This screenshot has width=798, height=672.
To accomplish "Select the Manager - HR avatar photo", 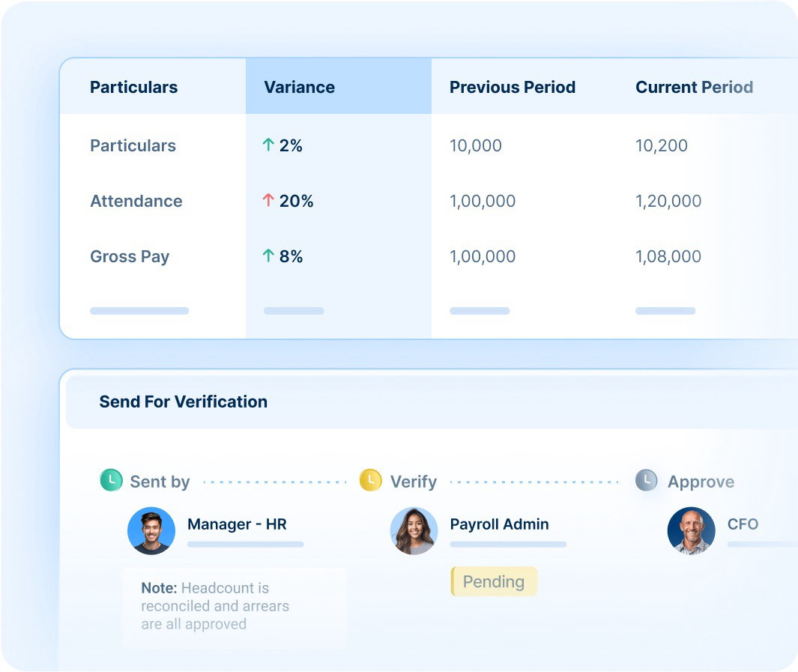I will click(x=151, y=530).
